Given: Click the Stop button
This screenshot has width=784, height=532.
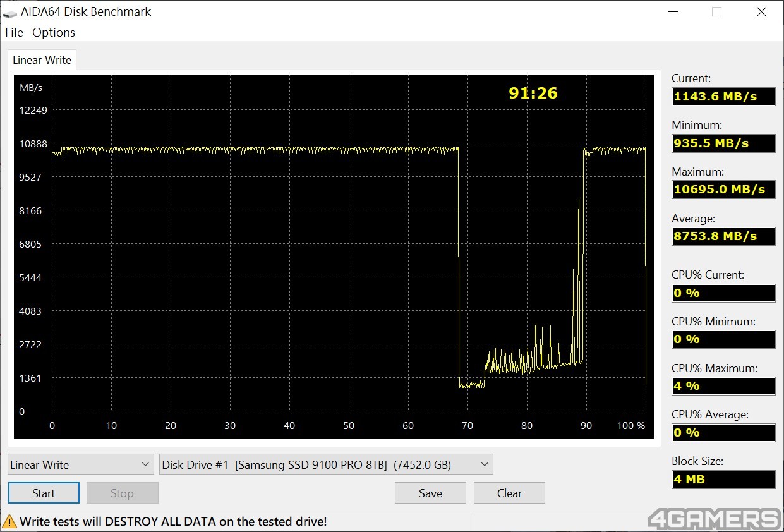Looking at the screenshot, I should (x=122, y=493).
